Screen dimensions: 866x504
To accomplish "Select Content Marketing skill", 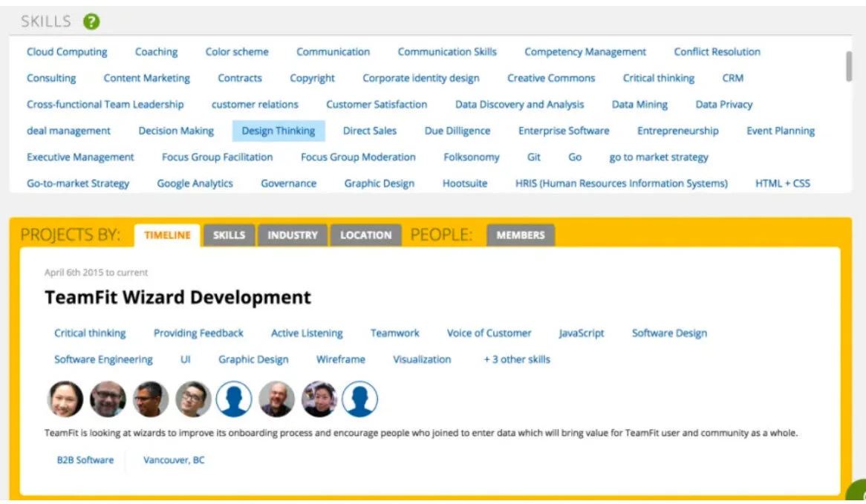I will (x=147, y=79).
